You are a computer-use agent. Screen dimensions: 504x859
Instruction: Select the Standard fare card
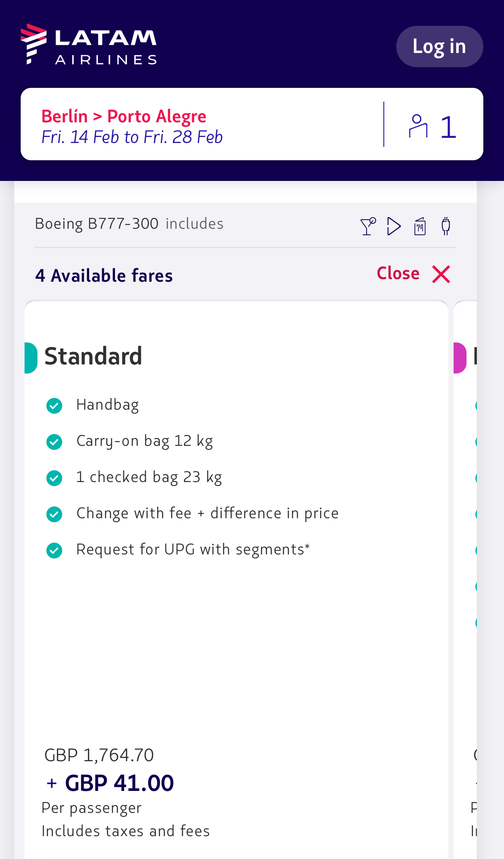[x=236, y=579]
